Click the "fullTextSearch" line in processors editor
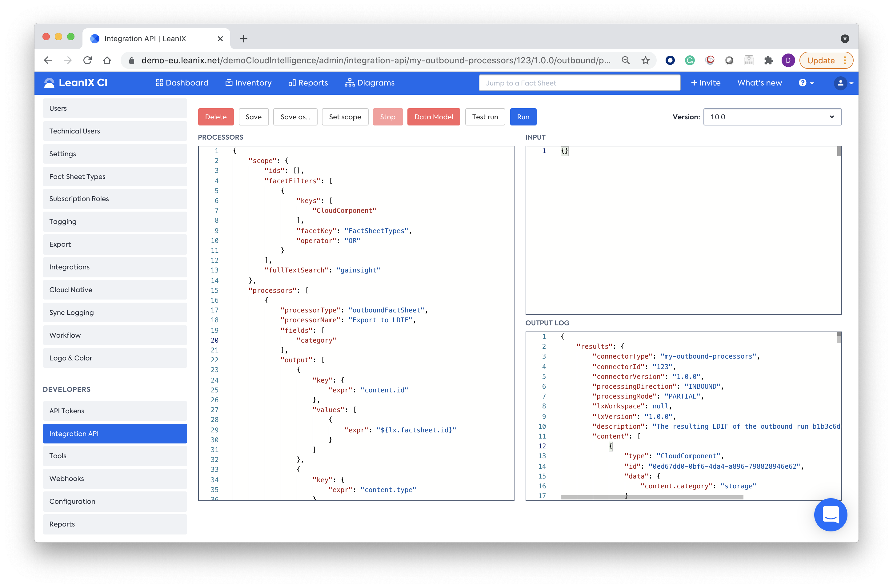This screenshot has height=588, width=893. click(x=322, y=270)
